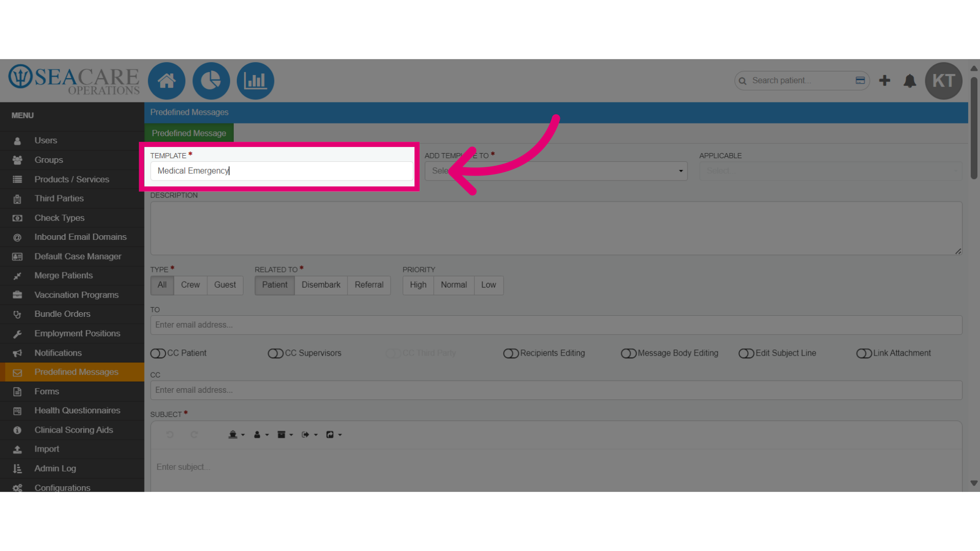Image resolution: width=980 pixels, height=551 pixels.
Task: Click the plus add icon
Action: (x=885, y=81)
